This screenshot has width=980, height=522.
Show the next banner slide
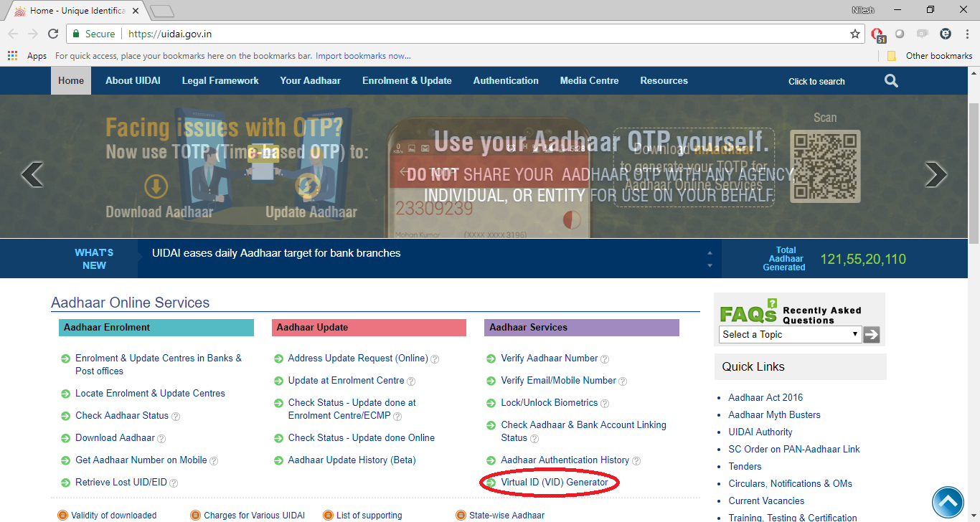(936, 174)
